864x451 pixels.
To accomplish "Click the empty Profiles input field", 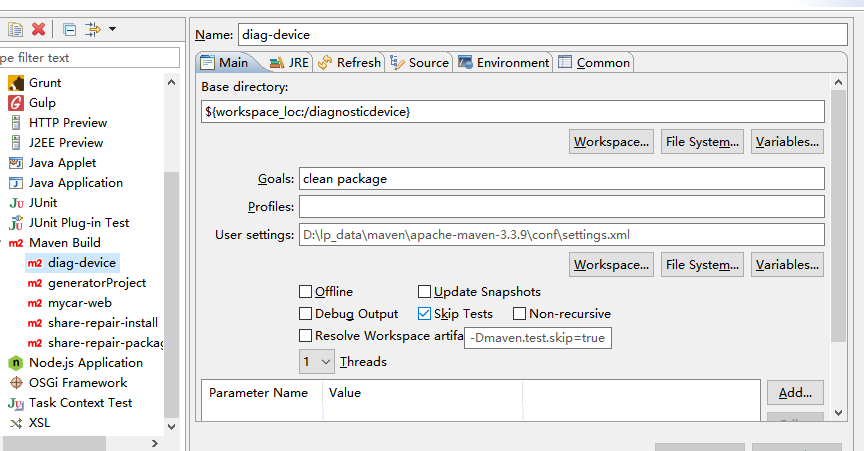I will pyautogui.click(x=561, y=207).
